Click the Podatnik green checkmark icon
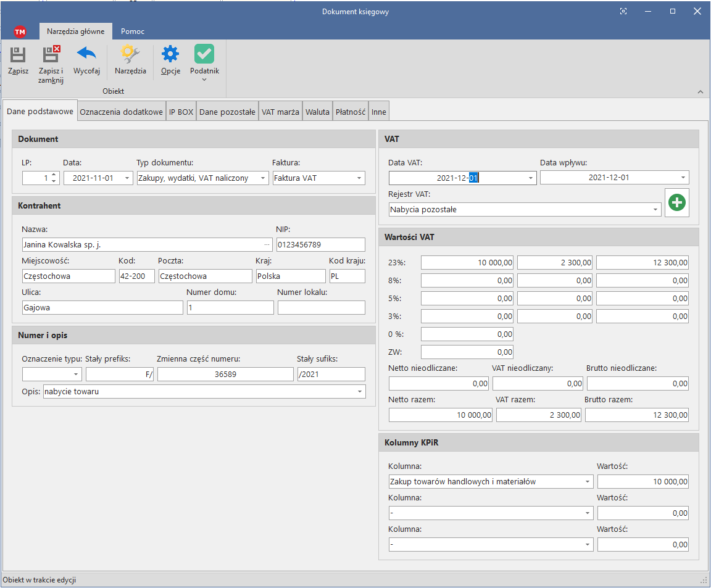This screenshot has height=588, width=711. (204, 56)
